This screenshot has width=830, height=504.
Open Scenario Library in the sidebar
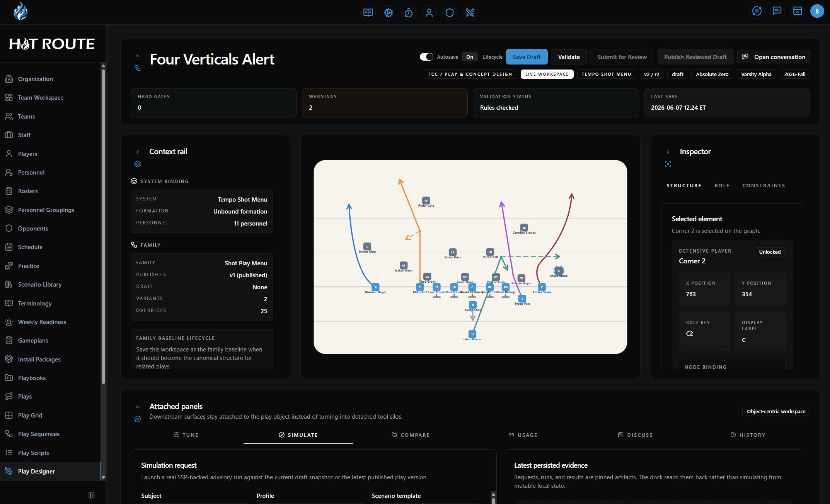coord(50,284)
